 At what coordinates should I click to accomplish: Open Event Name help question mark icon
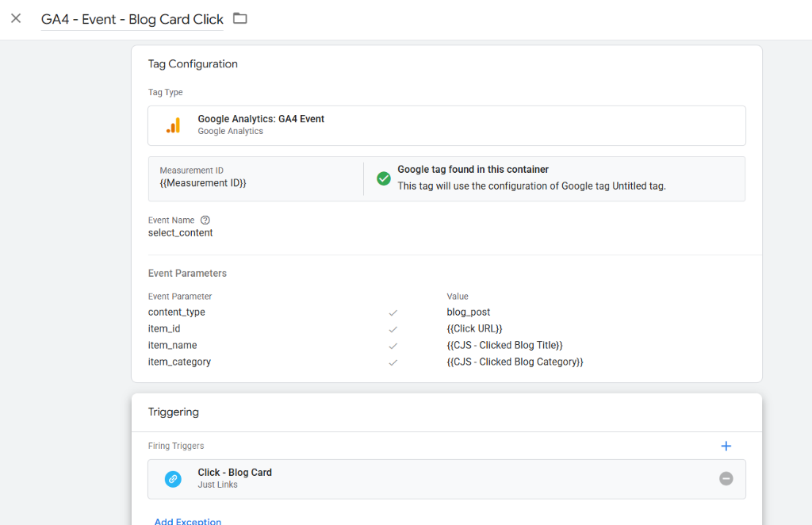click(205, 220)
